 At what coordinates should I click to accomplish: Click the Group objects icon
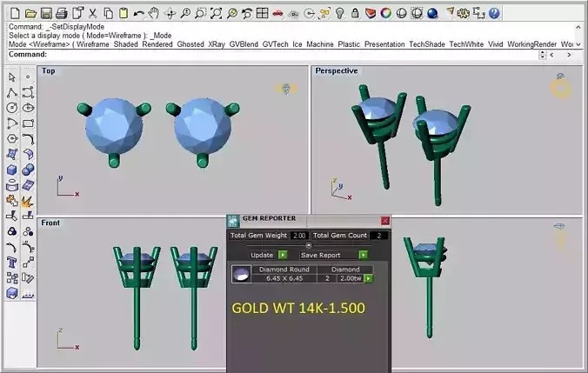click(x=12, y=231)
